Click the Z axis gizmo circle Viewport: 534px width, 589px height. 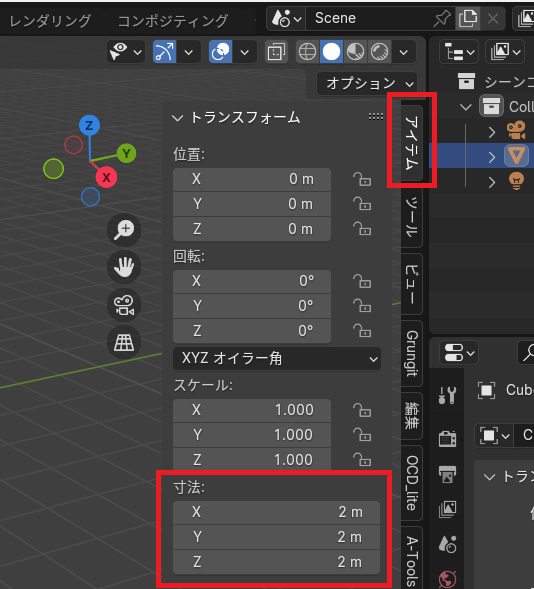89,125
